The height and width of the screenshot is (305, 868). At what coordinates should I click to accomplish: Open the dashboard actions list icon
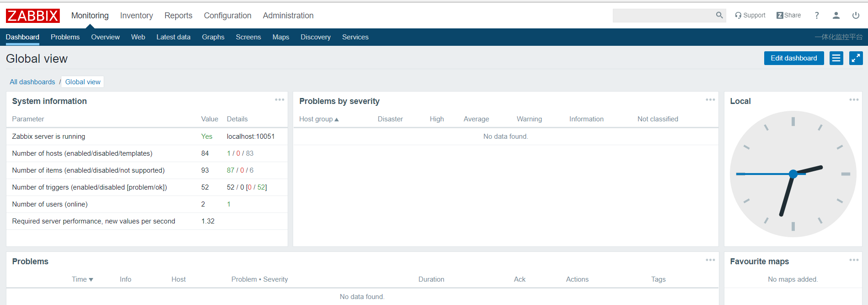836,58
